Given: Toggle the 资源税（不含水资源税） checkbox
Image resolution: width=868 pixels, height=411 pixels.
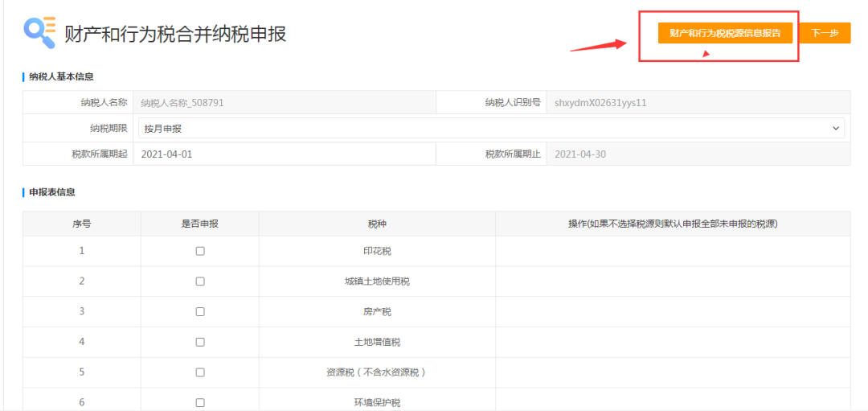Looking at the screenshot, I should pos(200,372).
